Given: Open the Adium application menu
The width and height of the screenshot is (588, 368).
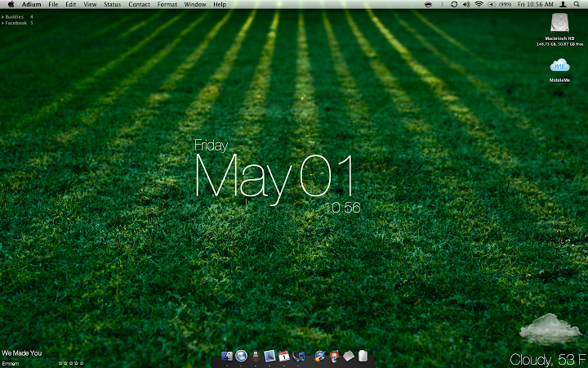Looking at the screenshot, I should tap(31, 5).
